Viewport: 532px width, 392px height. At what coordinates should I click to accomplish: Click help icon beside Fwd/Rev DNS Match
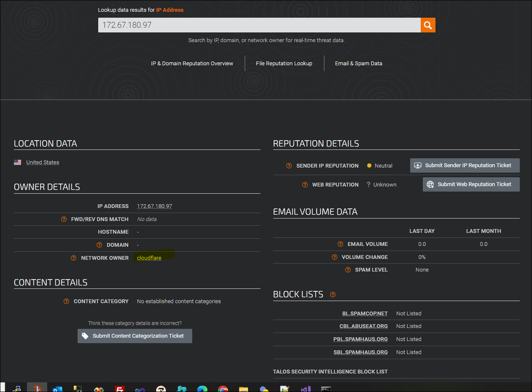pyautogui.click(x=64, y=219)
